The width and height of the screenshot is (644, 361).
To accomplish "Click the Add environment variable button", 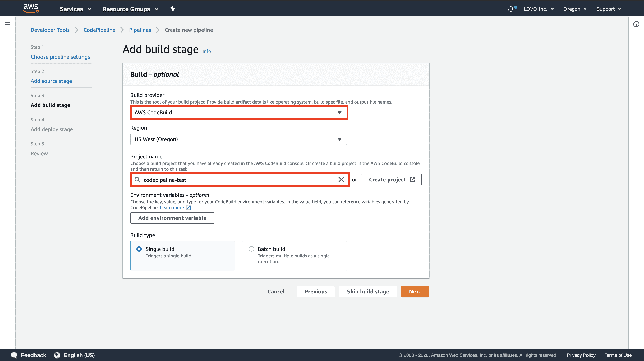I will pyautogui.click(x=172, y=218).
